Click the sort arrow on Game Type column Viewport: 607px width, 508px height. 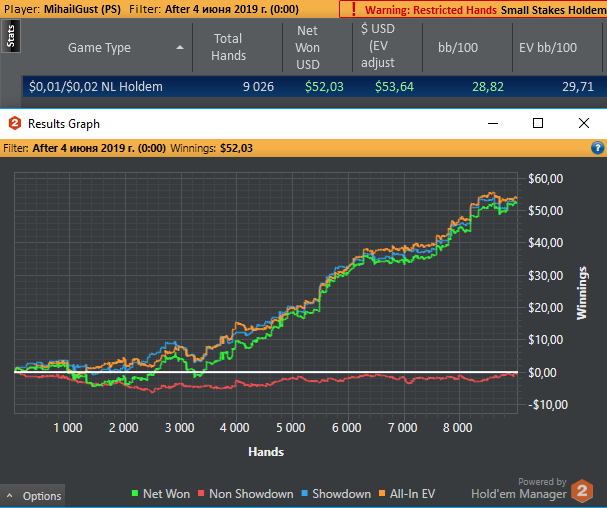click(x=180, y=47)
